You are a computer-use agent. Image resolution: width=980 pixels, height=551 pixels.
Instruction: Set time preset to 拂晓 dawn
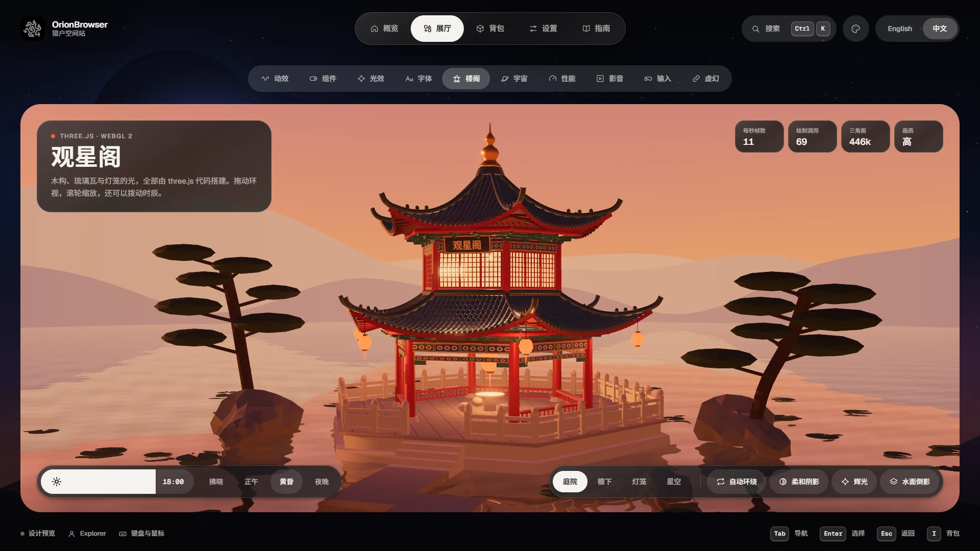click(216, 482)
